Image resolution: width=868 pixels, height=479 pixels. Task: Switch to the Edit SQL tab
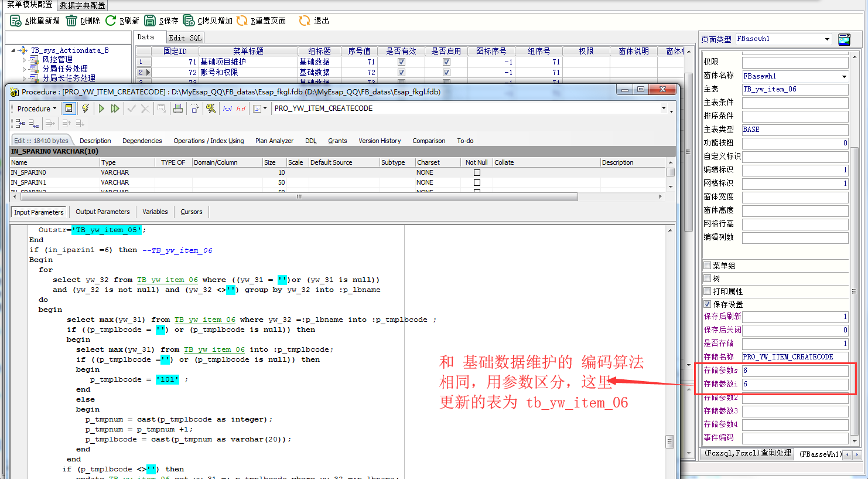coord(185,38)
